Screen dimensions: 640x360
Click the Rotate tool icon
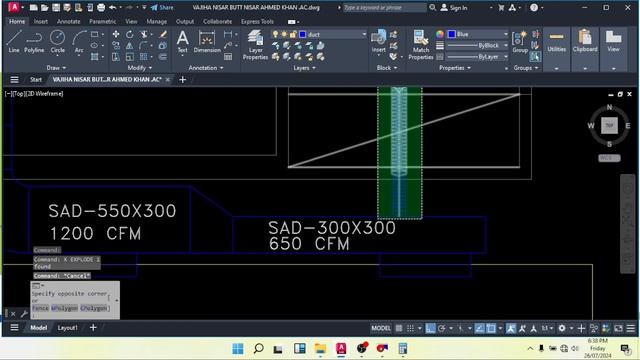129,34
